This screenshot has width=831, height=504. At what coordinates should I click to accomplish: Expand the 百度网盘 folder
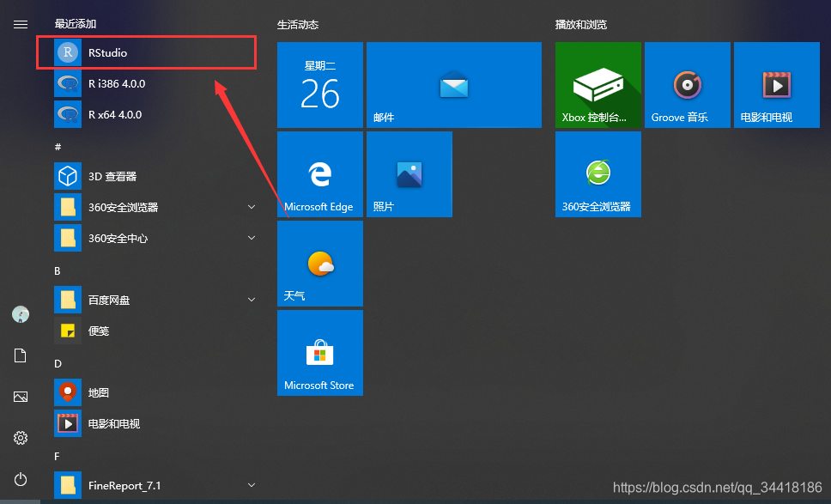pos(252,300)
